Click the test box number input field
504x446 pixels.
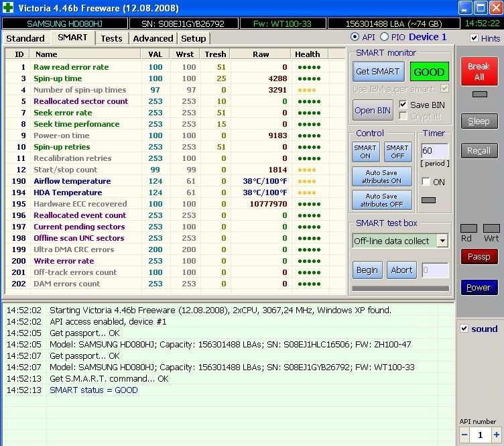[x=435, y=270]
